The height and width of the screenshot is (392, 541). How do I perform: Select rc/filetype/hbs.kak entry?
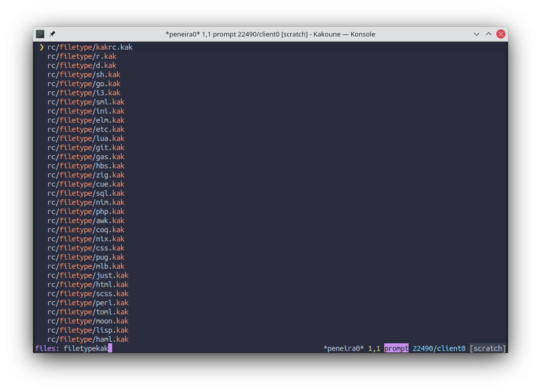click(x=86, y=166)
